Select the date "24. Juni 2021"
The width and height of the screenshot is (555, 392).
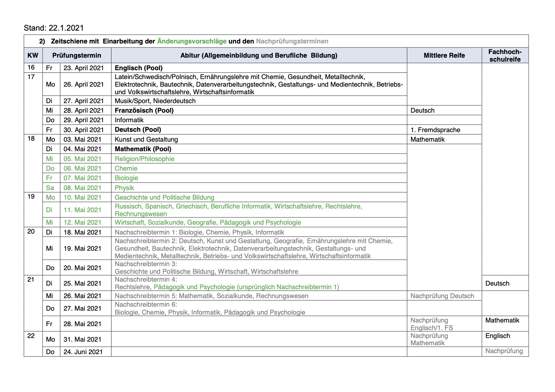83,352
